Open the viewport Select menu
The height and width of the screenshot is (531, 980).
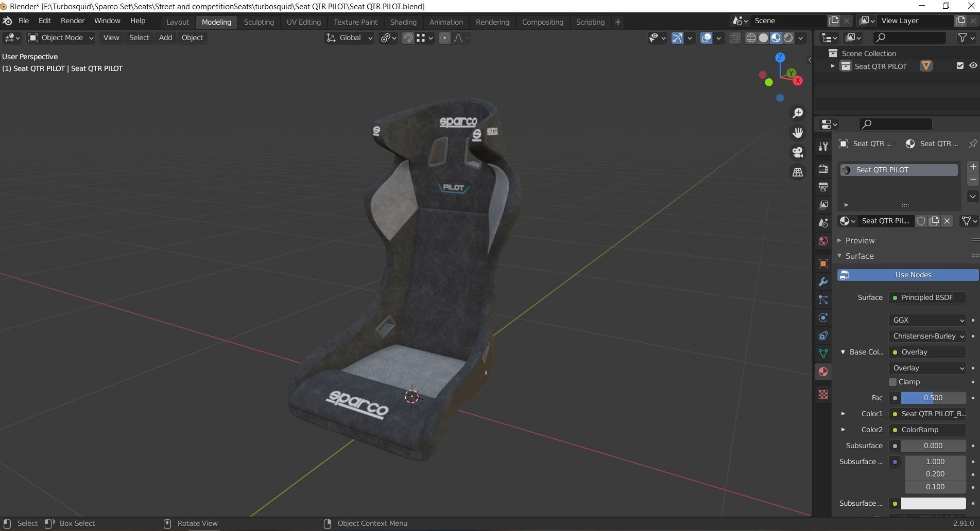point(139,38)
